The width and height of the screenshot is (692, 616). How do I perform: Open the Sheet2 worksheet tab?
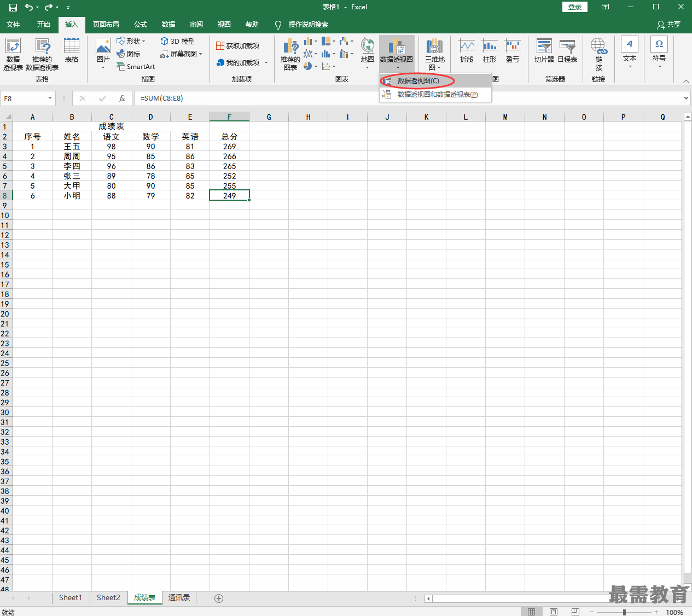108,598
